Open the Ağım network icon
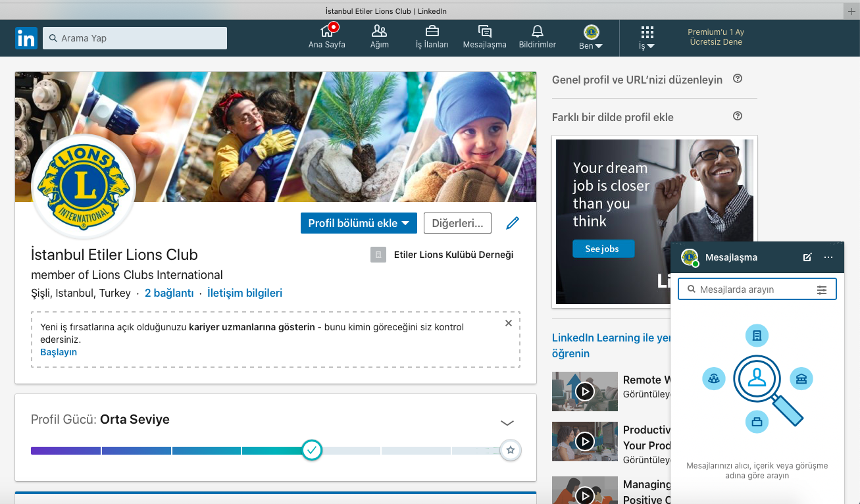The width and height of the screenshot is (860, 504). click(x=379, y=32)
